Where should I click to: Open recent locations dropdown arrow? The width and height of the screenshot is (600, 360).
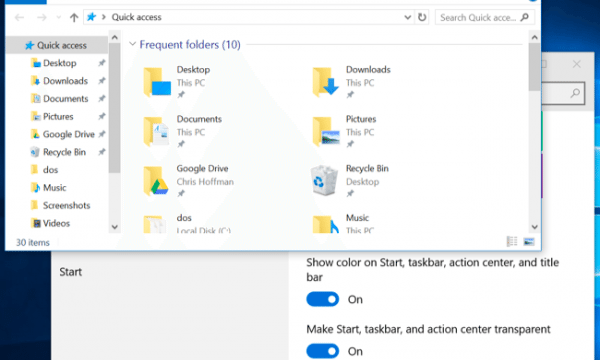[59, 17]
